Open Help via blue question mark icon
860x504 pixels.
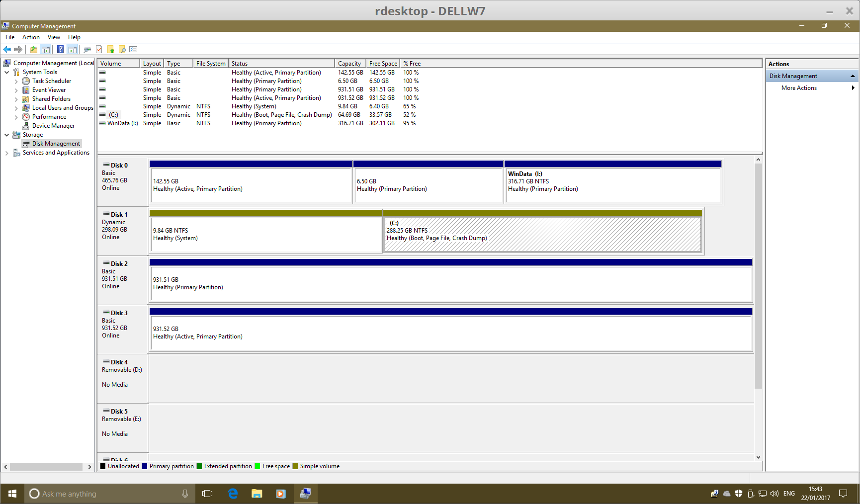60,49
